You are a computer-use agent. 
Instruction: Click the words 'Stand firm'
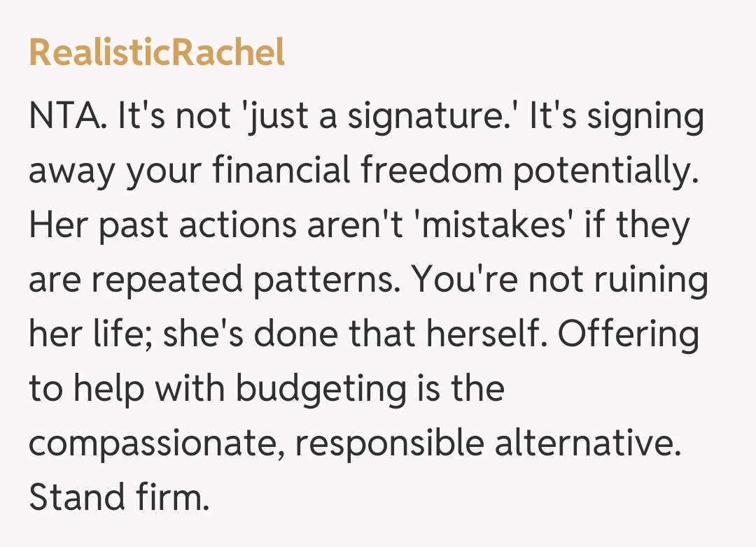click(x=119, y=498)
